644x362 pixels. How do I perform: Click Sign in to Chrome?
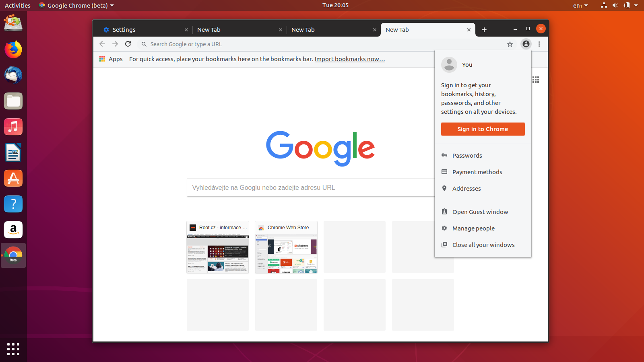(x=483, y=129)
